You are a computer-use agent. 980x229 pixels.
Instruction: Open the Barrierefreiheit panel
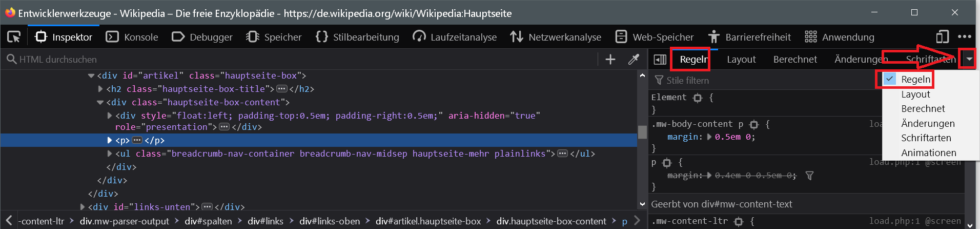[749, 37]
